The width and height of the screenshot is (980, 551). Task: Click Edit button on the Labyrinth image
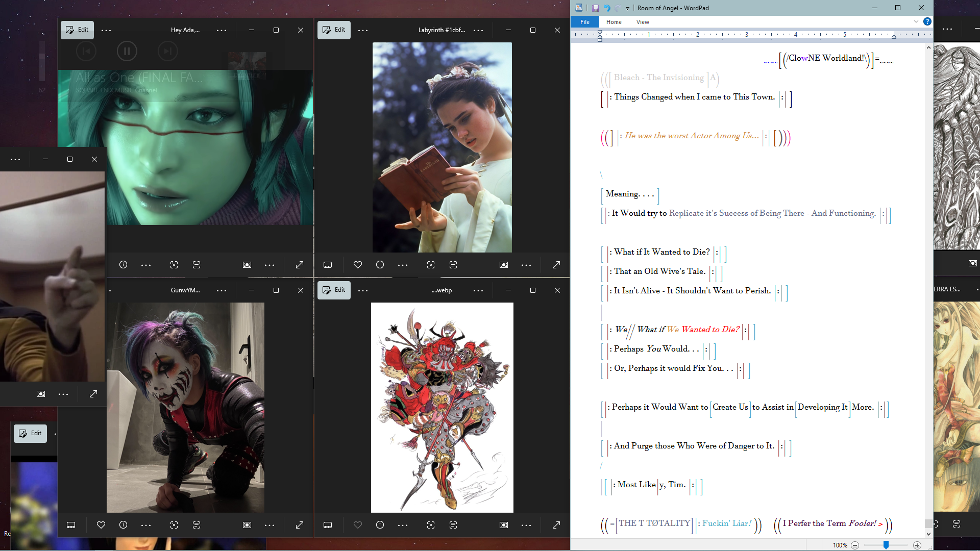tap(334, 30)
